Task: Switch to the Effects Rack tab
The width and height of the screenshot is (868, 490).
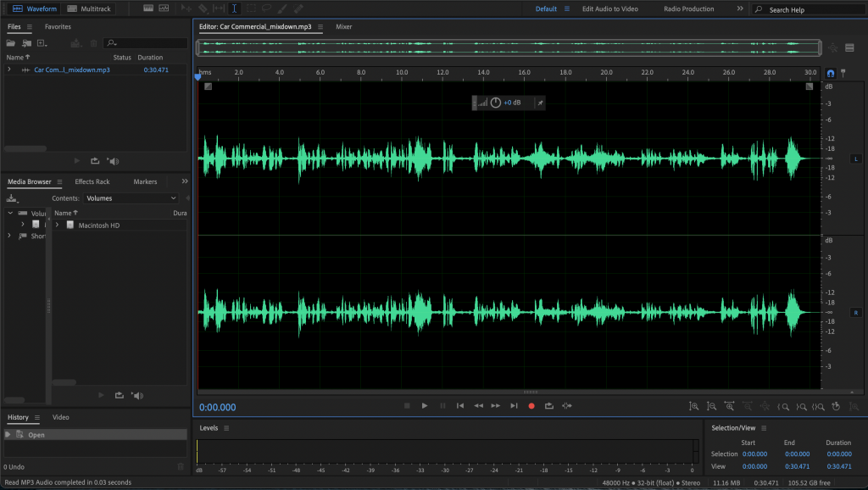Action: pos(92,181)
